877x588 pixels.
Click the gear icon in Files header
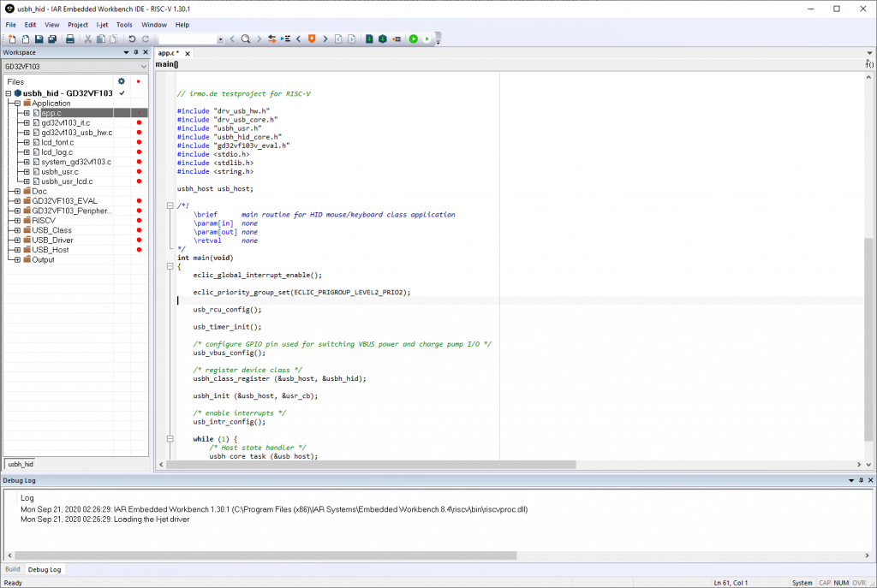point(122,81)
